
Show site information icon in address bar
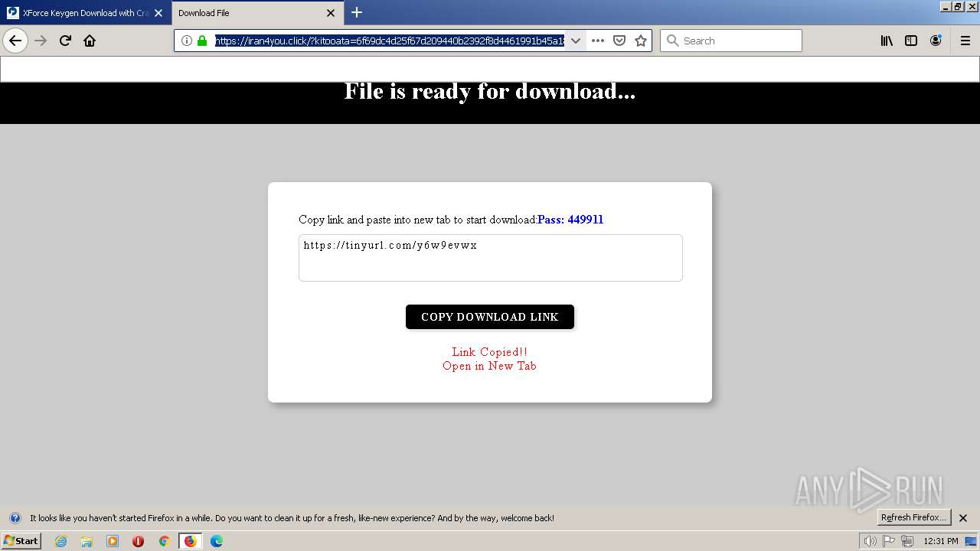pos(186,41)
